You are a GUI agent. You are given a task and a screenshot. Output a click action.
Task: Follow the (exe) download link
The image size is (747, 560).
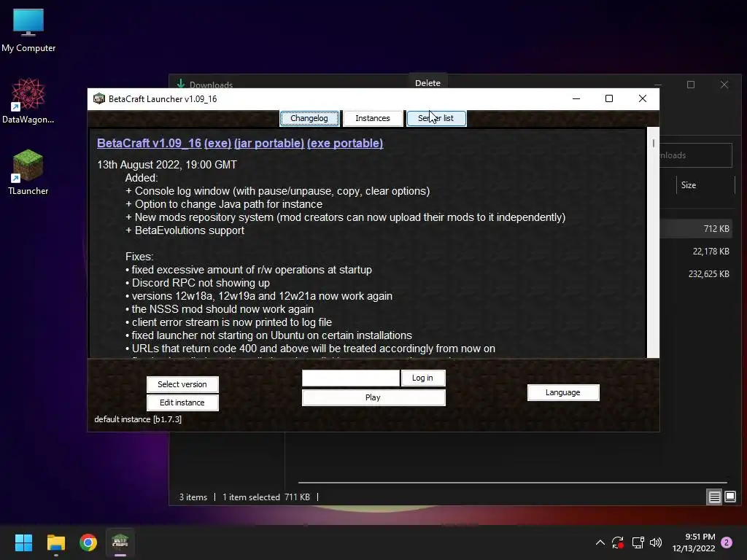(217, 144)
